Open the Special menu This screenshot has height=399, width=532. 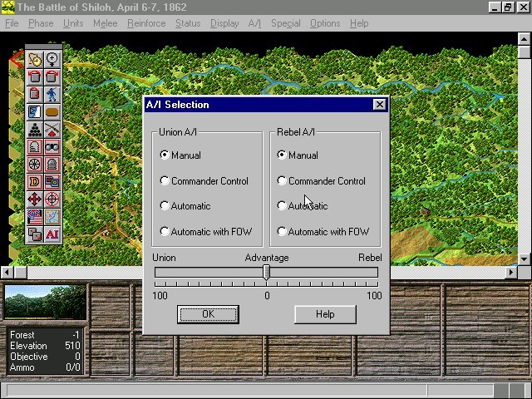pos(286,23)
